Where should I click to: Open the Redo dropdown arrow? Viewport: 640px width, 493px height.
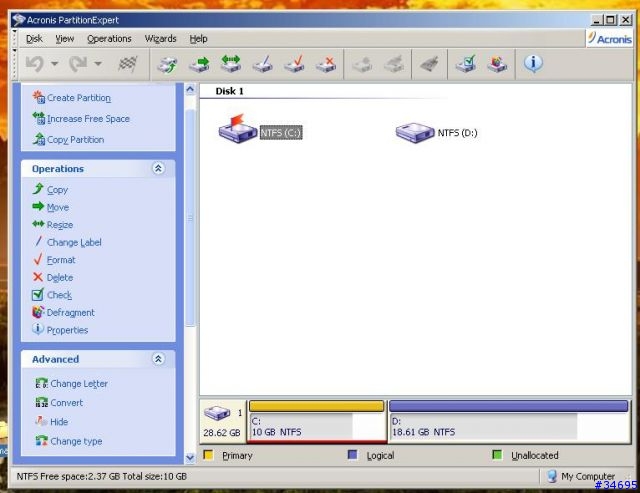click(x=98, y=64)
